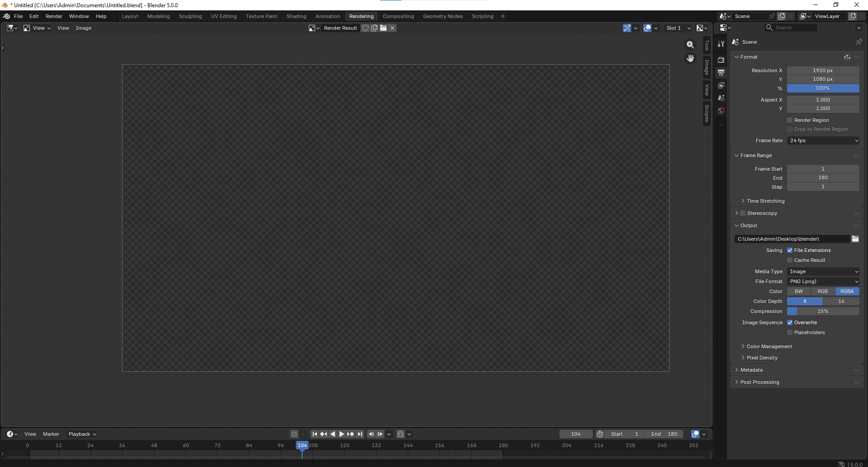Open the Render properties tab icon
This screenshot has width=868, height=467.
pyautogui.click(x=721, y=60)
